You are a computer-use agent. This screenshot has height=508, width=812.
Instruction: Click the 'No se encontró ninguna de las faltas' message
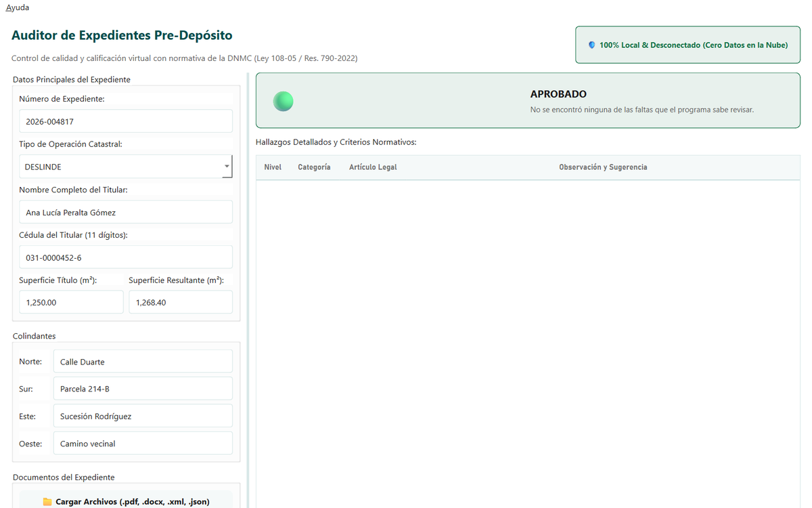[642, 109]
